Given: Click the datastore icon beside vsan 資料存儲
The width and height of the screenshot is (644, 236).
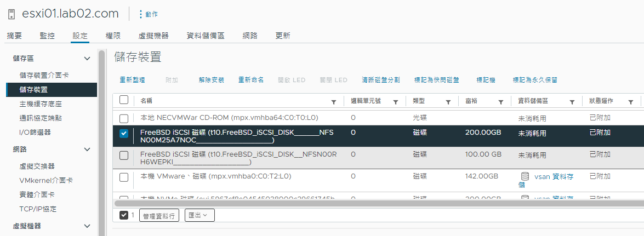Looking at the screenshot, I should click(525, 176).
